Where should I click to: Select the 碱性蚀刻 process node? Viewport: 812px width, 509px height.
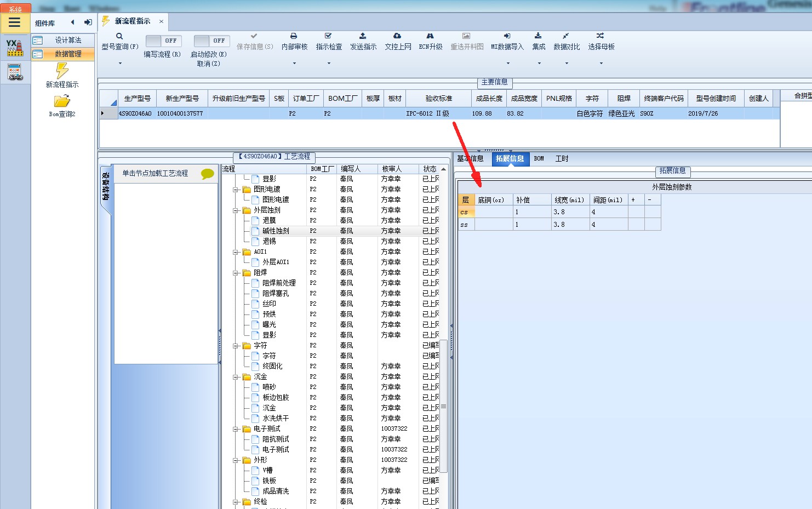(276, 231)
